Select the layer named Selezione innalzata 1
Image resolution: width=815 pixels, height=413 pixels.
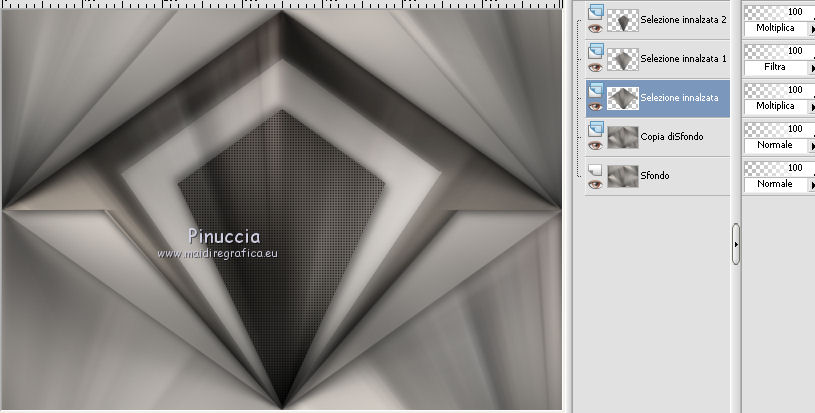tap(683, 59)
